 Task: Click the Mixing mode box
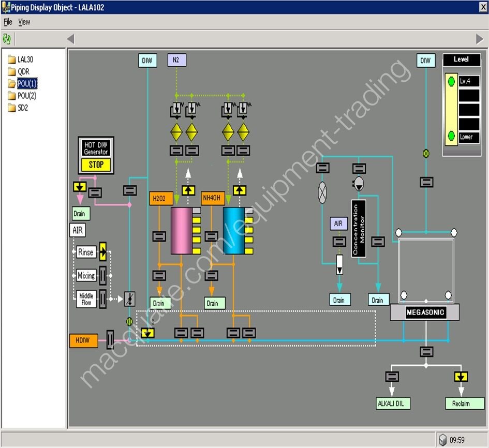point(86,276)
